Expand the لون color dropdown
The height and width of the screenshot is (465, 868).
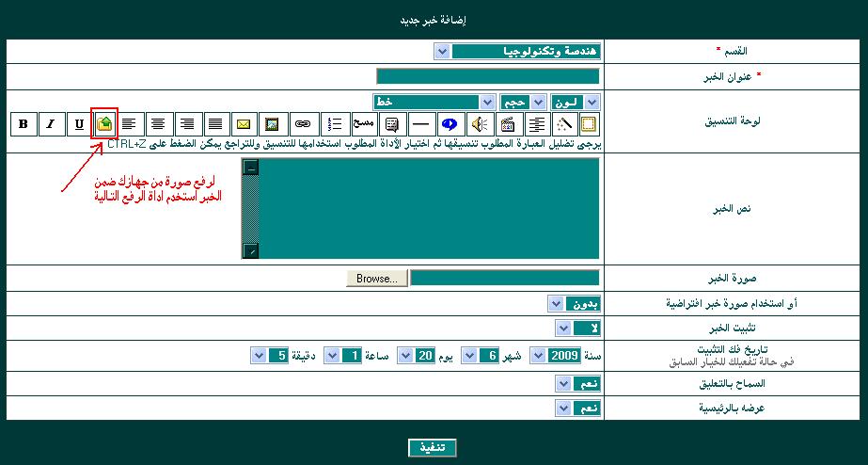click(x=592, y=102)
